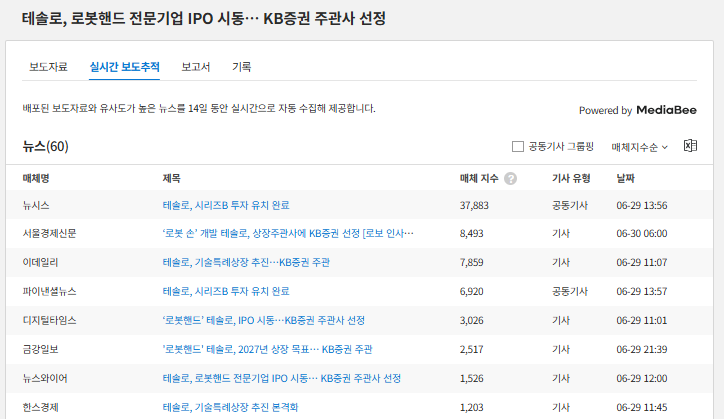This screenshot has width=724, height=419.
Task: Open the 매체 지수 help question-mark icon
Action: coord(510,179)
